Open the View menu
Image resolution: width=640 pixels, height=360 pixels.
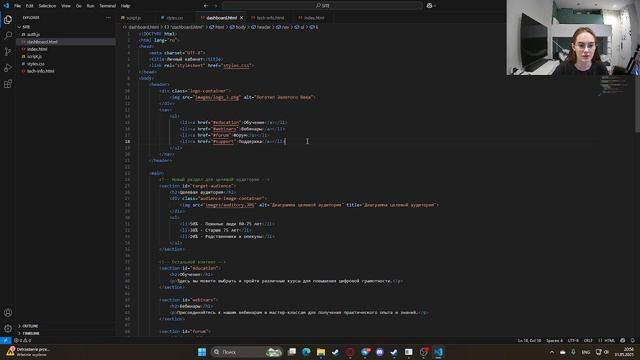coord(66,6)
